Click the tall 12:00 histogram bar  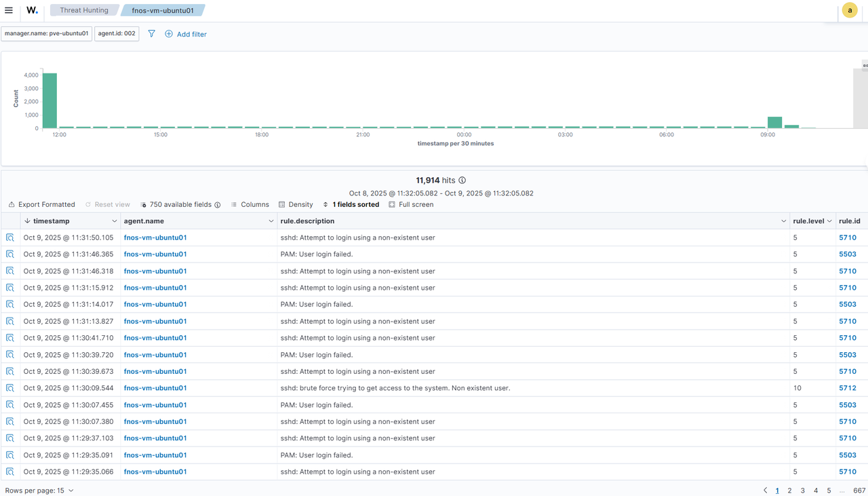[50, 100]
